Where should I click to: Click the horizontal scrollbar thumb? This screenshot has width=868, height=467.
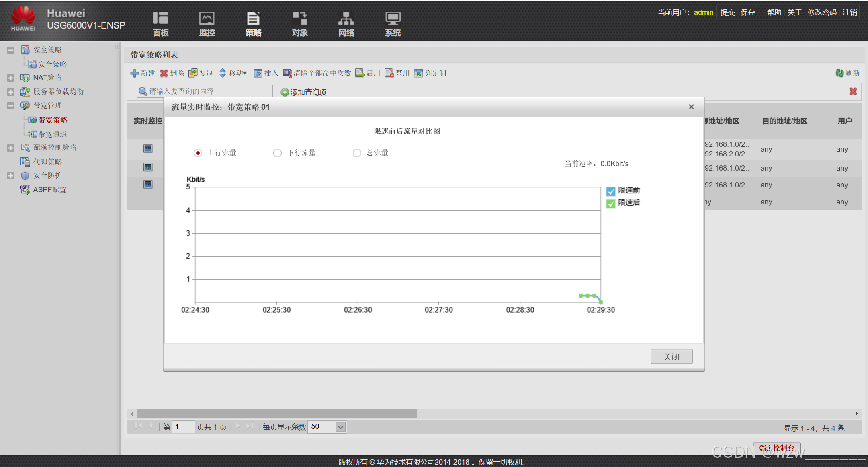click(276, 414)
